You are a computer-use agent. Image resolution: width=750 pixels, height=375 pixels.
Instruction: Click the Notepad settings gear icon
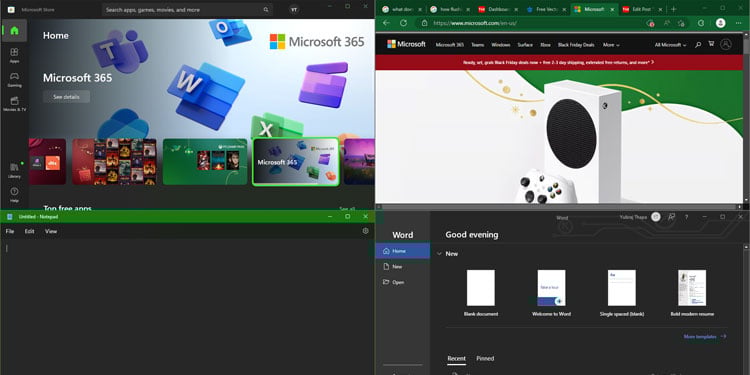pos(365,231)
